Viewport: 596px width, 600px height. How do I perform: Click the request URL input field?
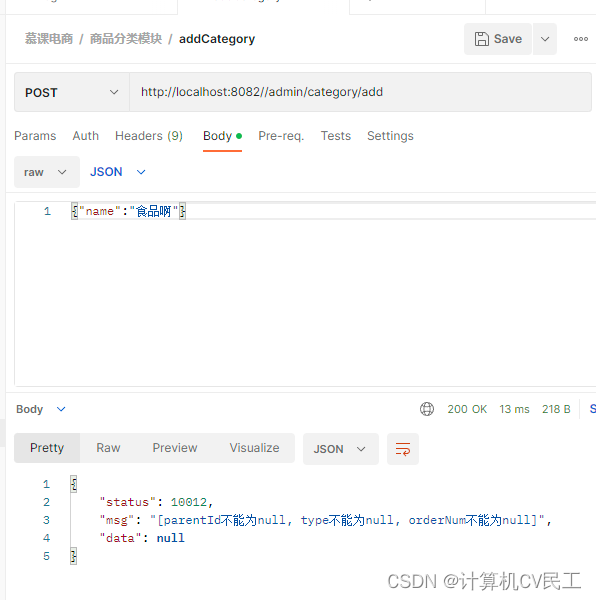tap(360, 92)
